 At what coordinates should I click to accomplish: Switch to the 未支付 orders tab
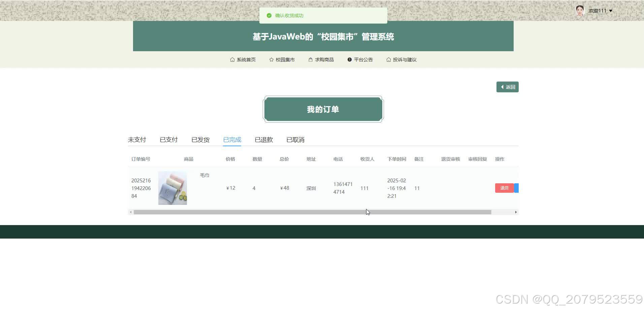(x=137, y=139)
